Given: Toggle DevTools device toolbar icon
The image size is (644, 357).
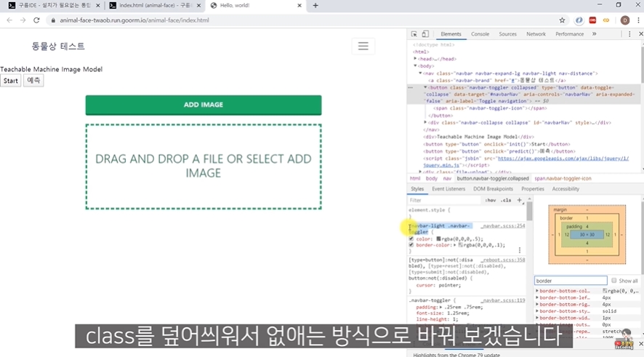Looking at the screenshot, I should point(425,34).
